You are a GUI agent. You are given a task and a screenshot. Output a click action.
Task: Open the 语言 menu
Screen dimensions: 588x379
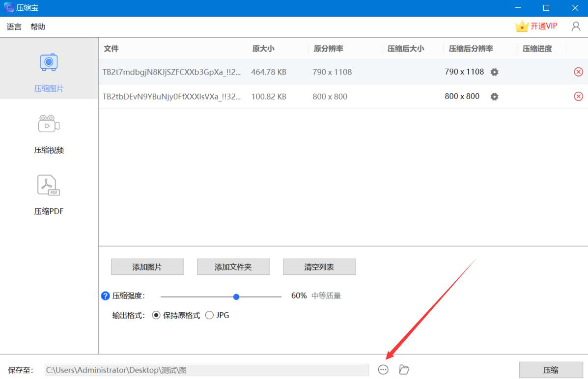(14, 27)
